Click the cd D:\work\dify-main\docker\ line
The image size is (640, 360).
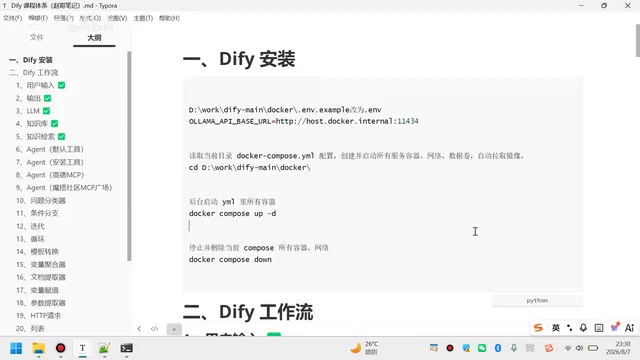pyautogui.click(x=249, y=167)
